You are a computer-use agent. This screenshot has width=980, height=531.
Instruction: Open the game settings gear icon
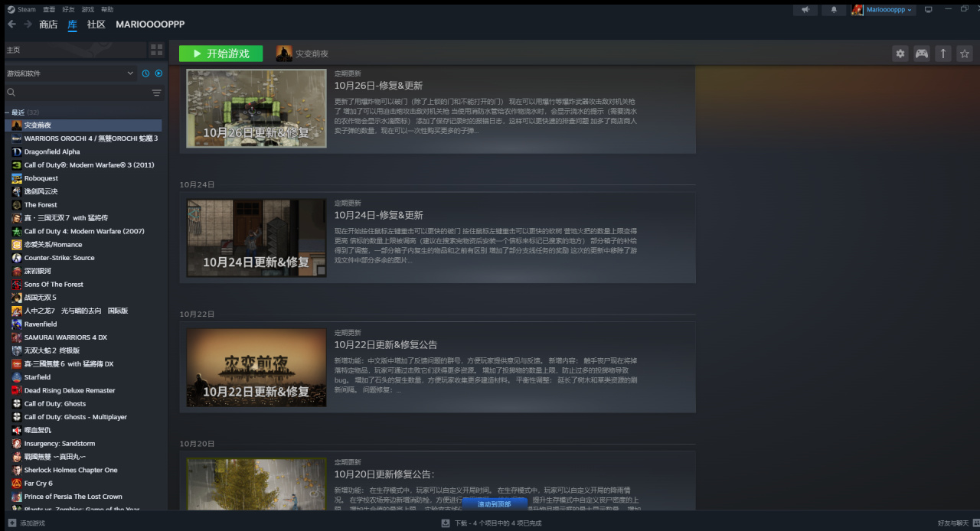(x=900, y=54)
